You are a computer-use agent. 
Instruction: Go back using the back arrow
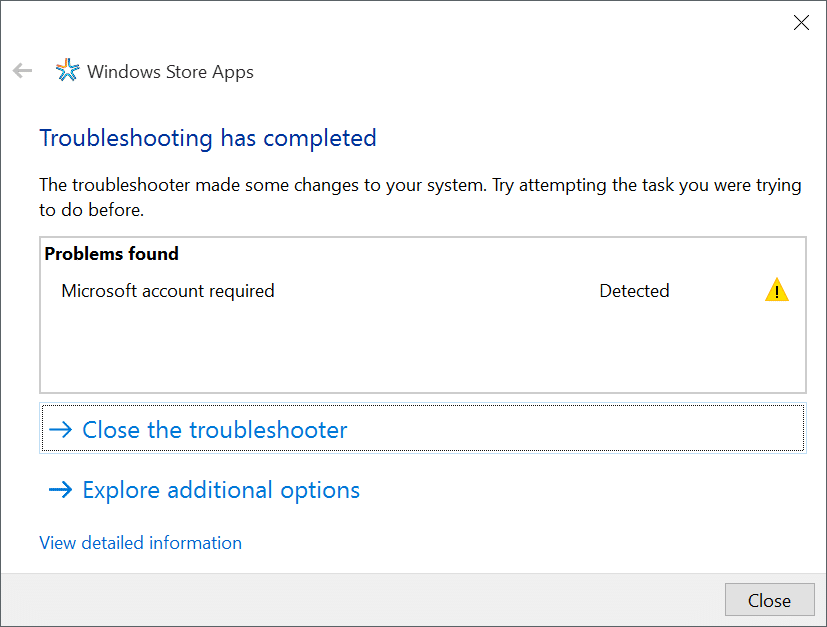click(22, 71)
